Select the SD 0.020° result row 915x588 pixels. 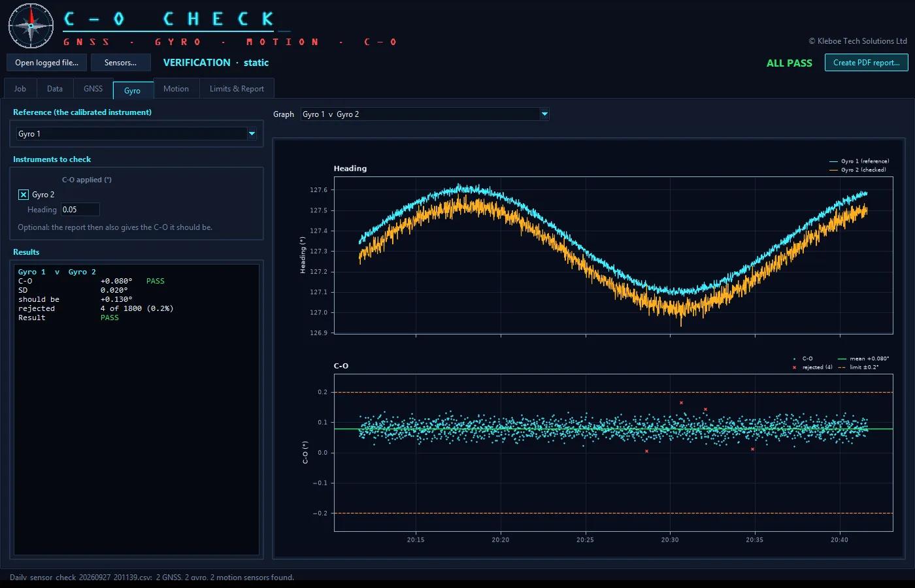pyautogui.click(x=73, y=290)
